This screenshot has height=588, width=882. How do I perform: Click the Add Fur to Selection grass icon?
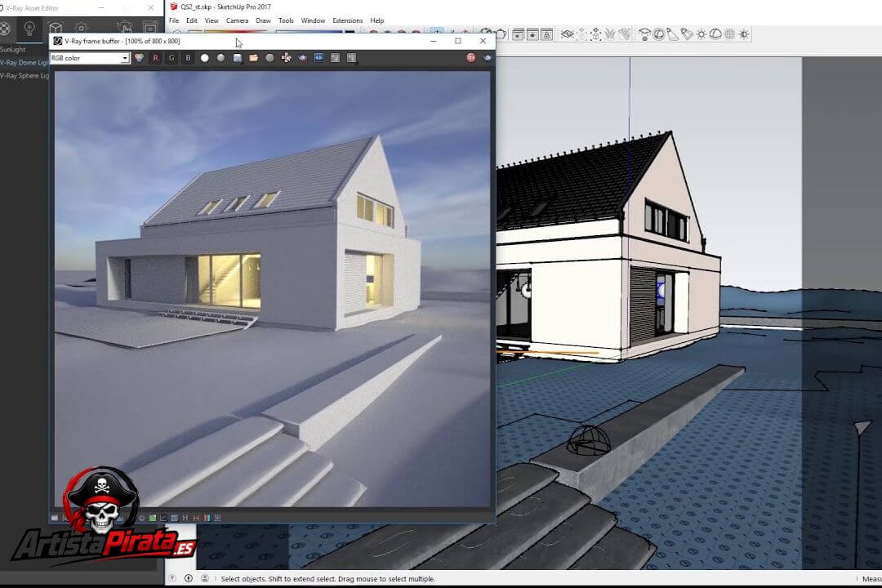[610, 34]
